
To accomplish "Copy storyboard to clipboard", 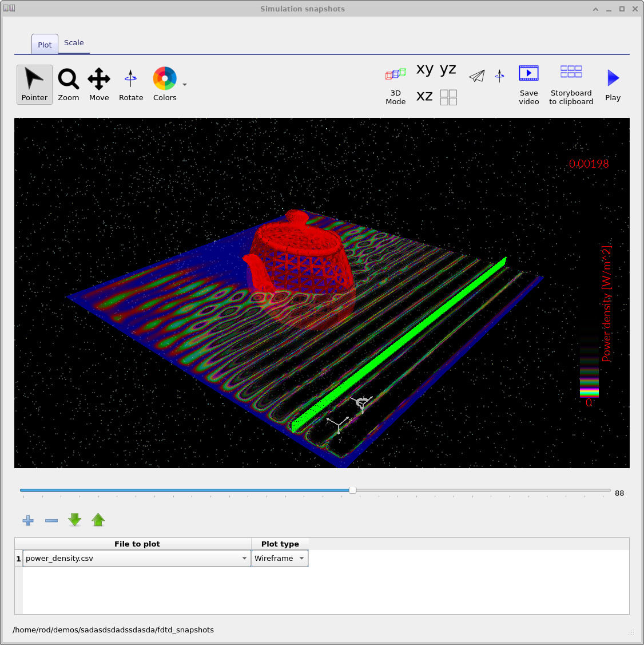I will point(571,85).
